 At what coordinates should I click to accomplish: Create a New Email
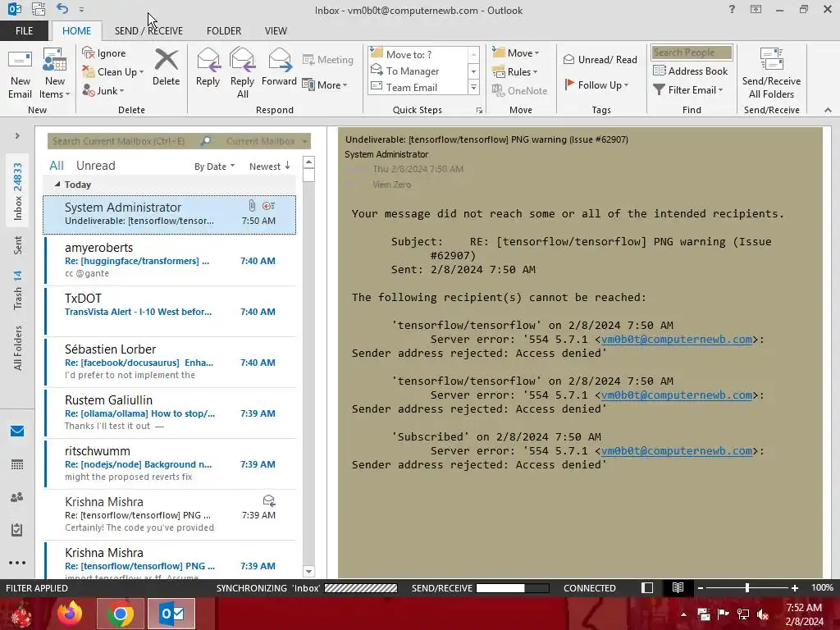point(21,74)
